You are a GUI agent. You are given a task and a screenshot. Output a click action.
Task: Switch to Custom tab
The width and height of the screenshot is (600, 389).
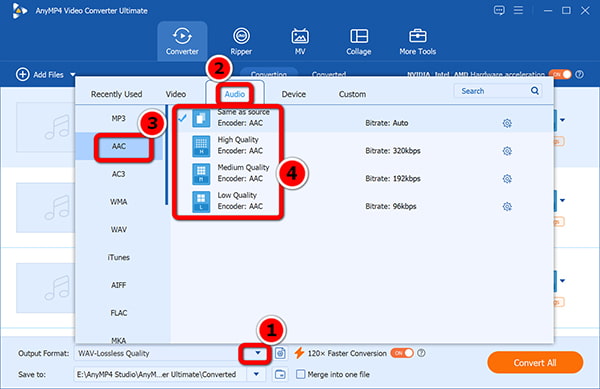352,94
